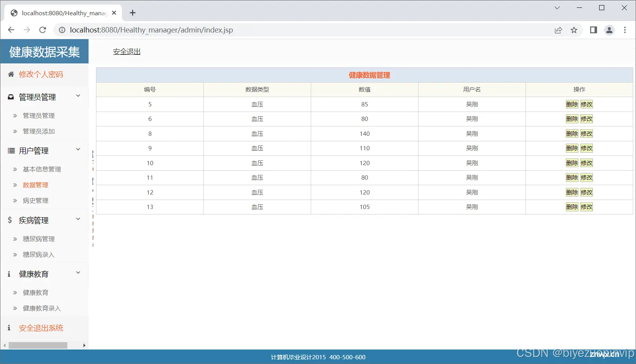Image resolution: width=636 pixels, height=364 pixels.
Task: Click the dollar icon next to 疾病管理
Action: tap(10, 220)
